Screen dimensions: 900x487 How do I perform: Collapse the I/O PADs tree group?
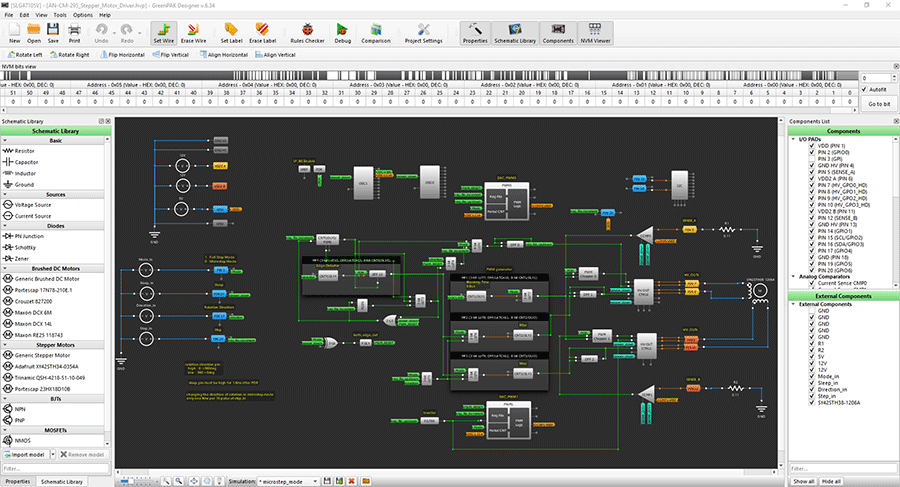[x=793, y=139]
